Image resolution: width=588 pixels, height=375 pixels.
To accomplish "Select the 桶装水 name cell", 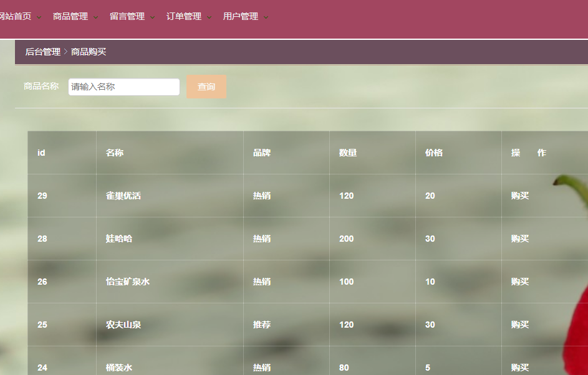I will tap(119, 368).
